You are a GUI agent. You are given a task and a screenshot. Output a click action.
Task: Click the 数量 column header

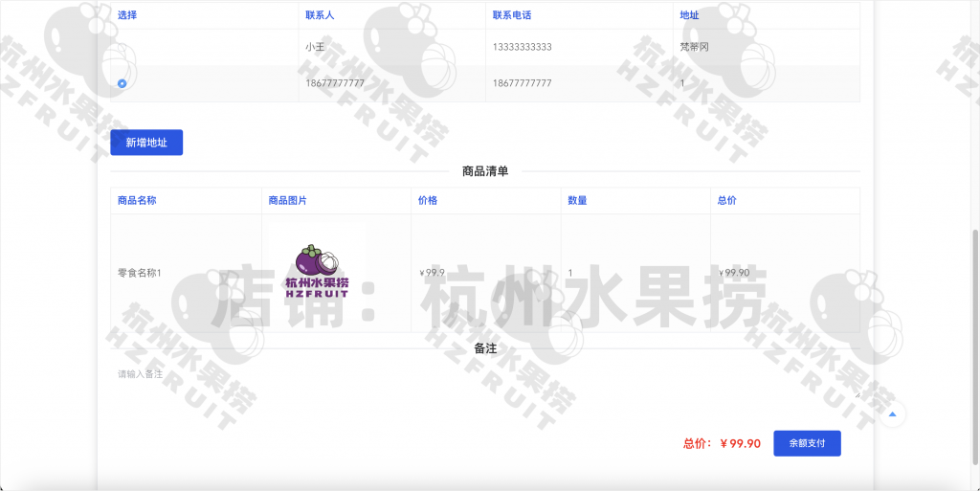577,201
